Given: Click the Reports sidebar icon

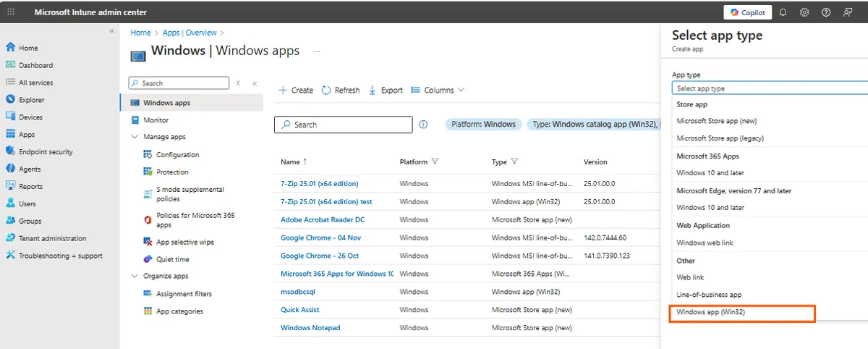Looking at the screenshot, I should pos(11,186).
